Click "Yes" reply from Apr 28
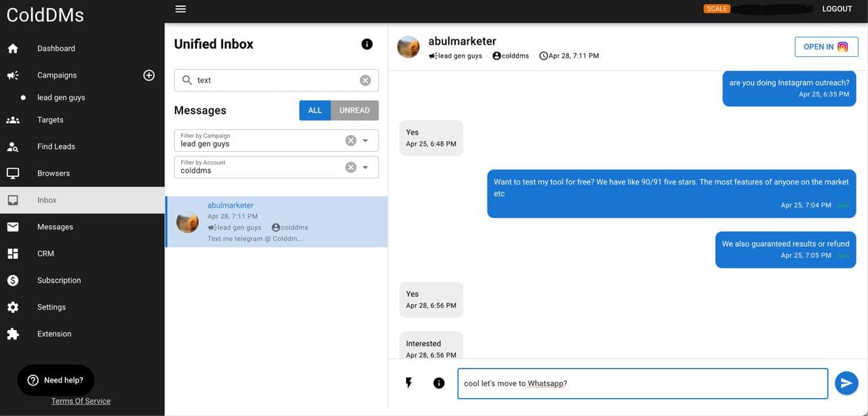 tap(431, 300)
